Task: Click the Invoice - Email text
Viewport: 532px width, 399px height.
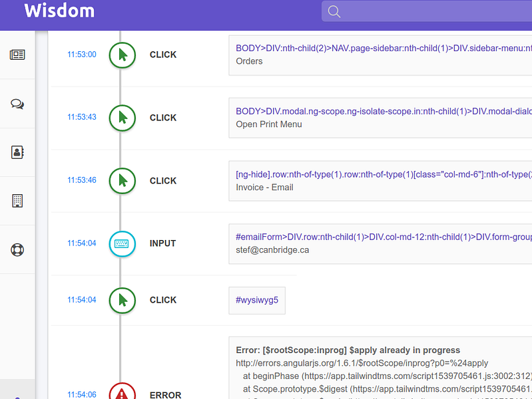Action: tap(264, 188)
